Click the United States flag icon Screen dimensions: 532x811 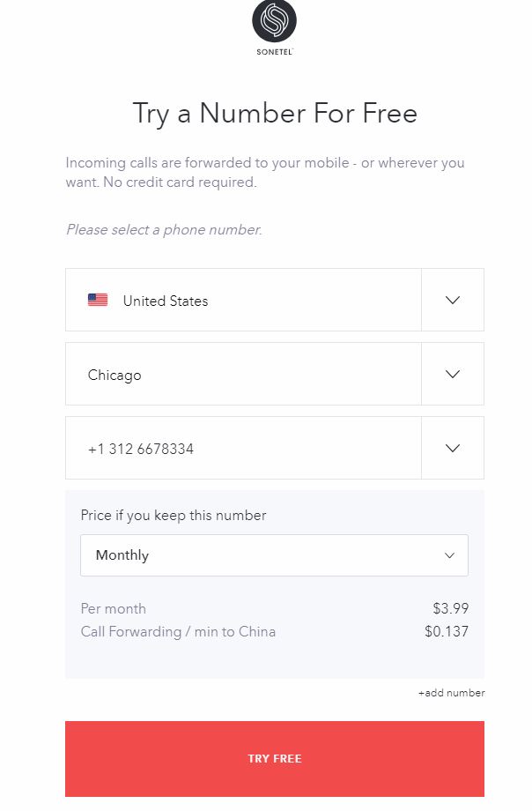click(x=98, y=300)
